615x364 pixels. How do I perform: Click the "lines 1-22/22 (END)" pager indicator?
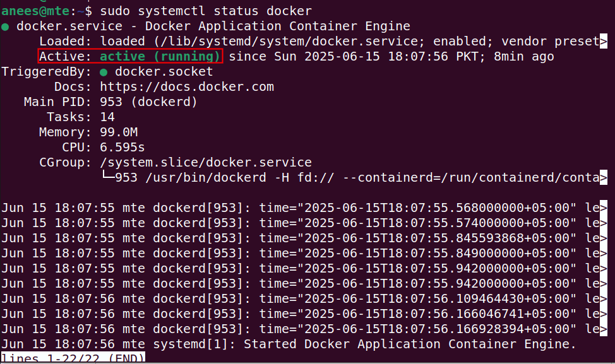click(x=73, y=358)
